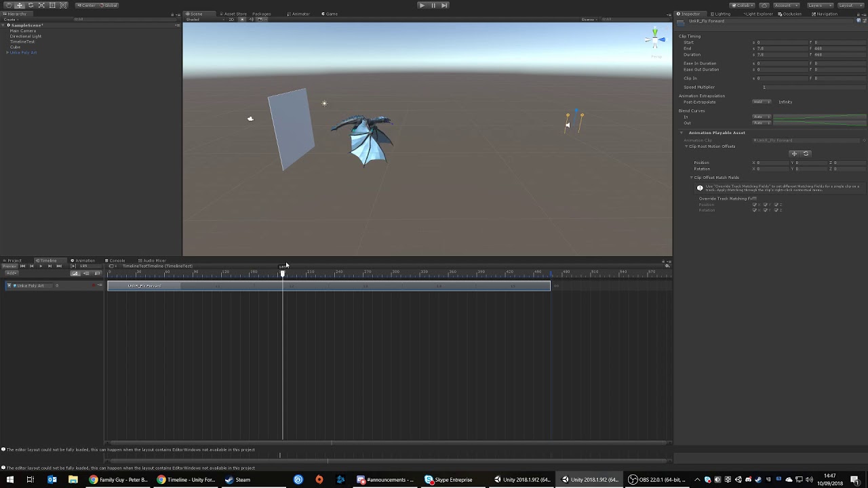Select the Move tool in the toolbar
The height and width of the screenshot is (488, 868).
pos(20,5)
